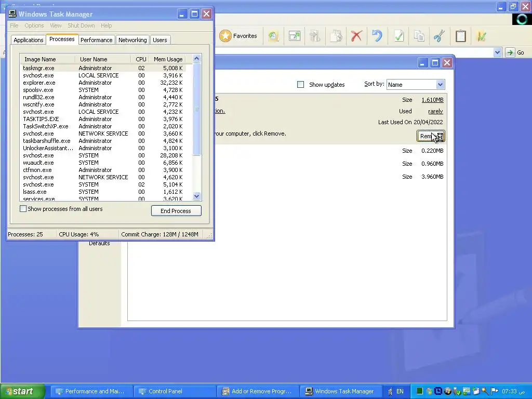Click the 1.610MB size link

click(x=432, y=100)
